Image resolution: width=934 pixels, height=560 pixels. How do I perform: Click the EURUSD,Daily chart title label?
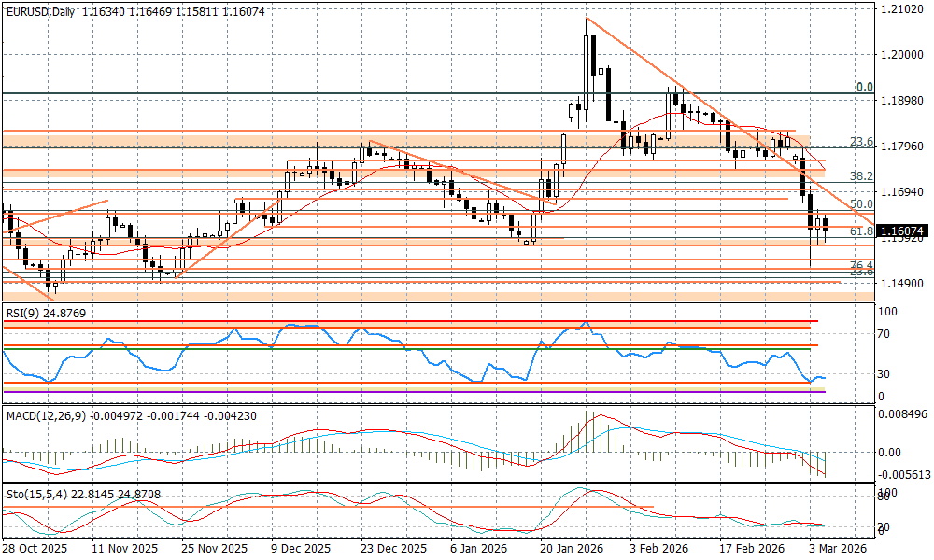[x=40, y=10]
